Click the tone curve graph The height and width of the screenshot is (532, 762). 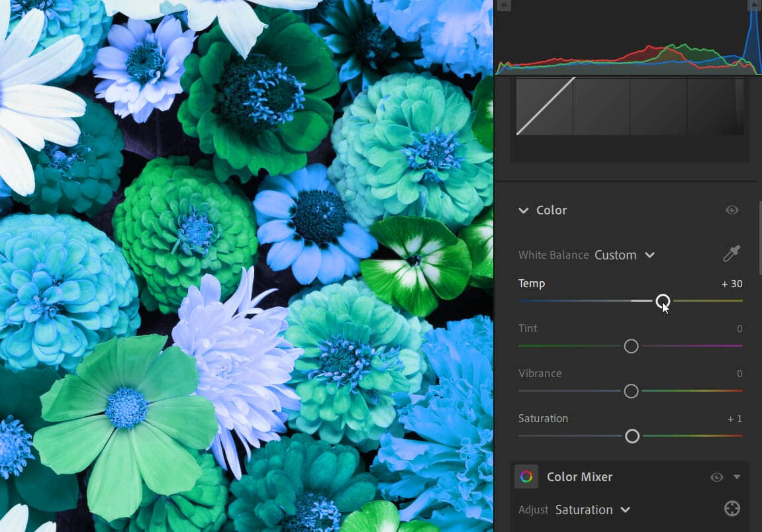coord(630,106)
